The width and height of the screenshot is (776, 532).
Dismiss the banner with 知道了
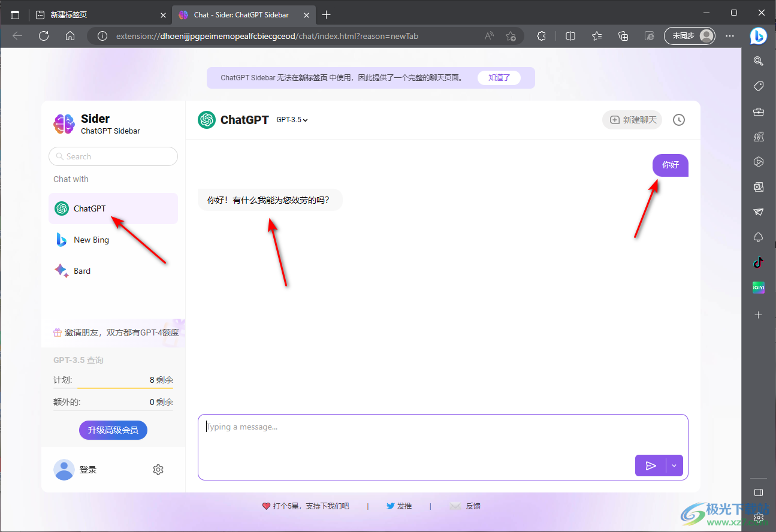tap(499, 77)
